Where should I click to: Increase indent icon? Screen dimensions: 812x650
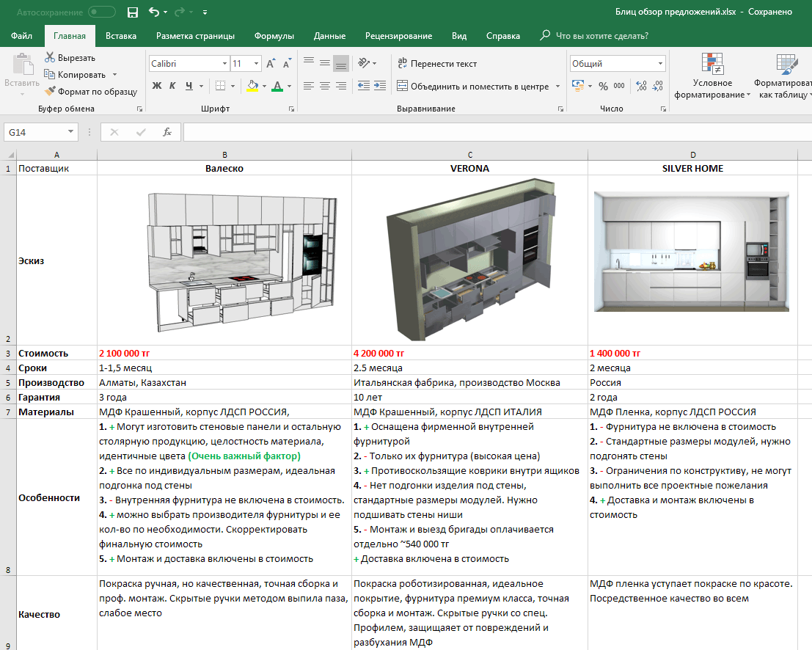click(x=380, y=86)
